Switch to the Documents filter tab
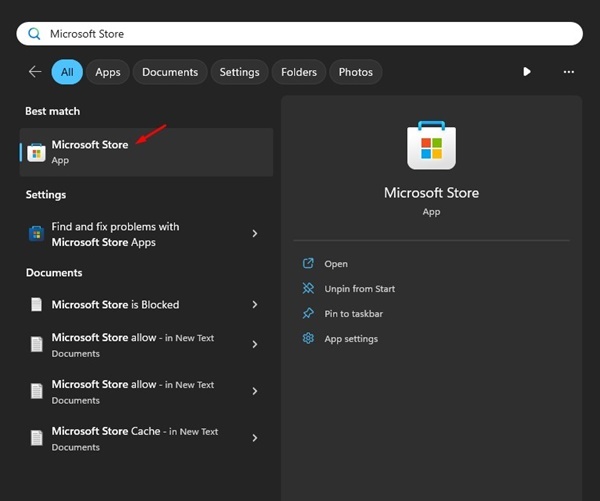Image resolution: width=600 pixels, height=501 pixels. (x=170, y=72)
